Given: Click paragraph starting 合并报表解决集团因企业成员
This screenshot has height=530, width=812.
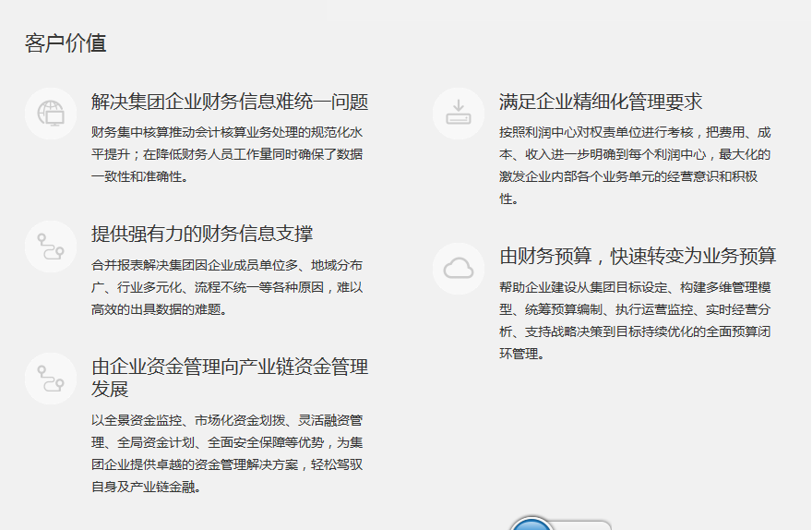Looking at the screenshot, I should (227, 287).
